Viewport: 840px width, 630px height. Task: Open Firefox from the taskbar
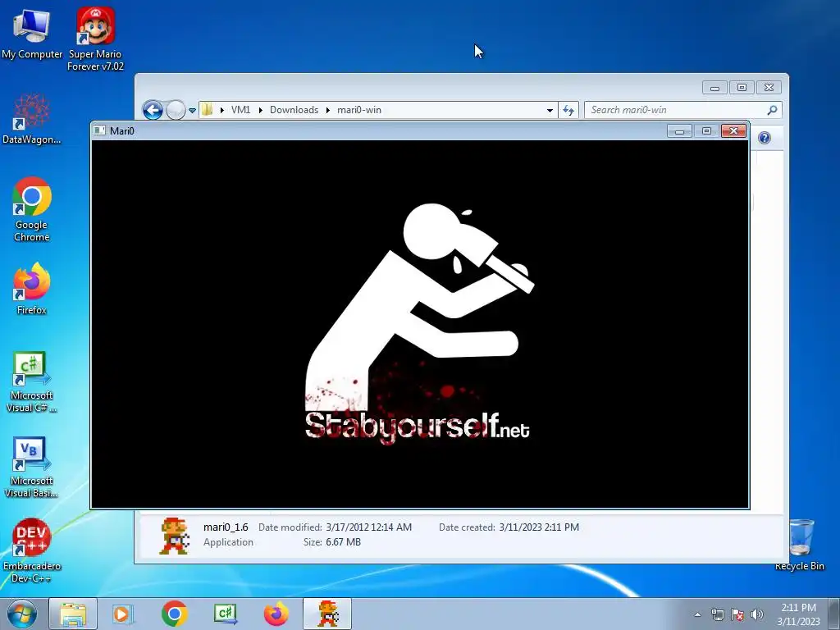pos(276,614)
